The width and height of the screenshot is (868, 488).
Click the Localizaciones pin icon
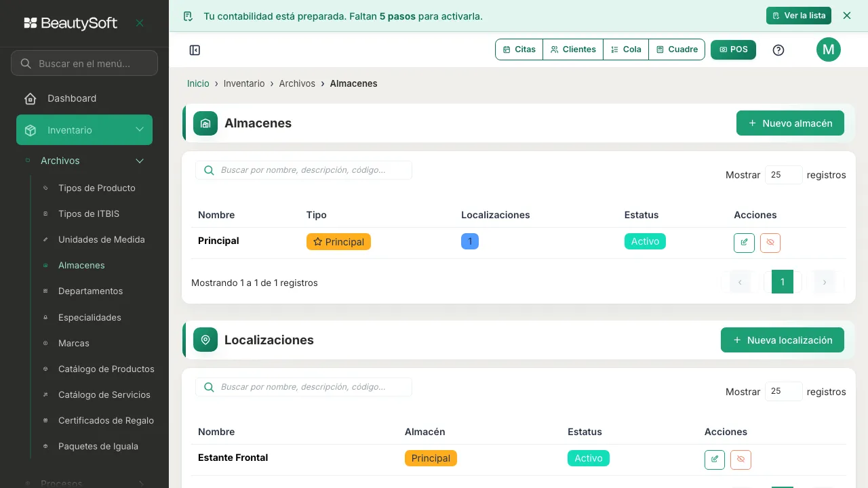[x=205, y=340]
